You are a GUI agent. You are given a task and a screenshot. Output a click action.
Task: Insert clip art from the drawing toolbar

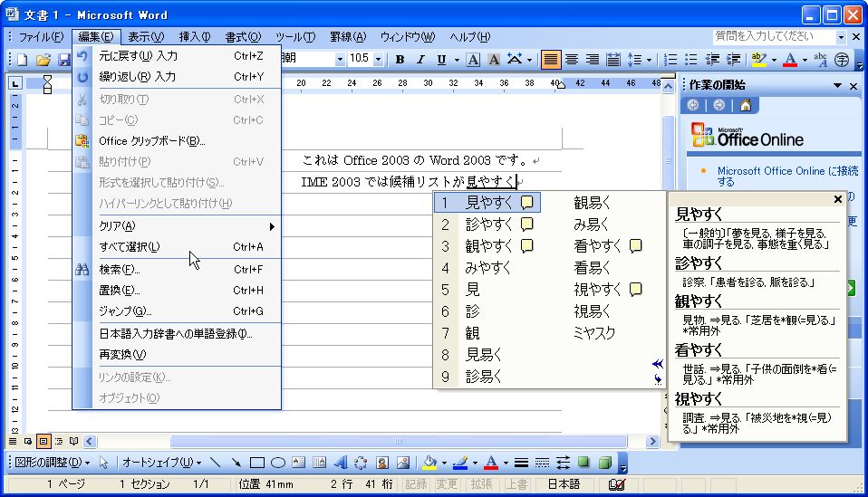(x=382, y=463)
